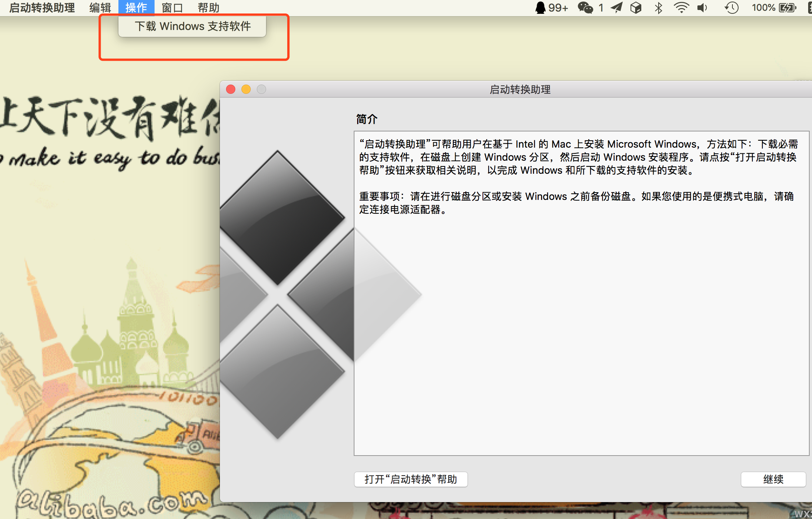Open Bluetooth status menu

[x=658, y=8]
